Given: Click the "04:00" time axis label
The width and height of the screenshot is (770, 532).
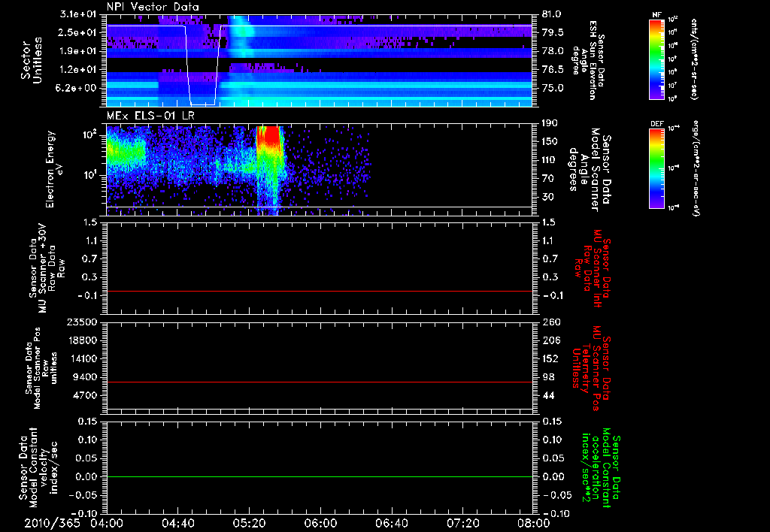Looking at the screenshot, I should tap(107, 523).
